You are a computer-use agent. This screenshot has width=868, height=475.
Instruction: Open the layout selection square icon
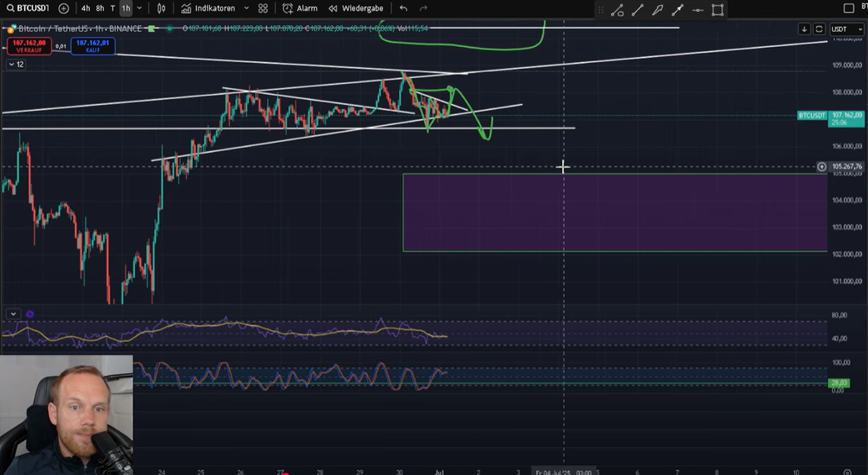[849, 8]
